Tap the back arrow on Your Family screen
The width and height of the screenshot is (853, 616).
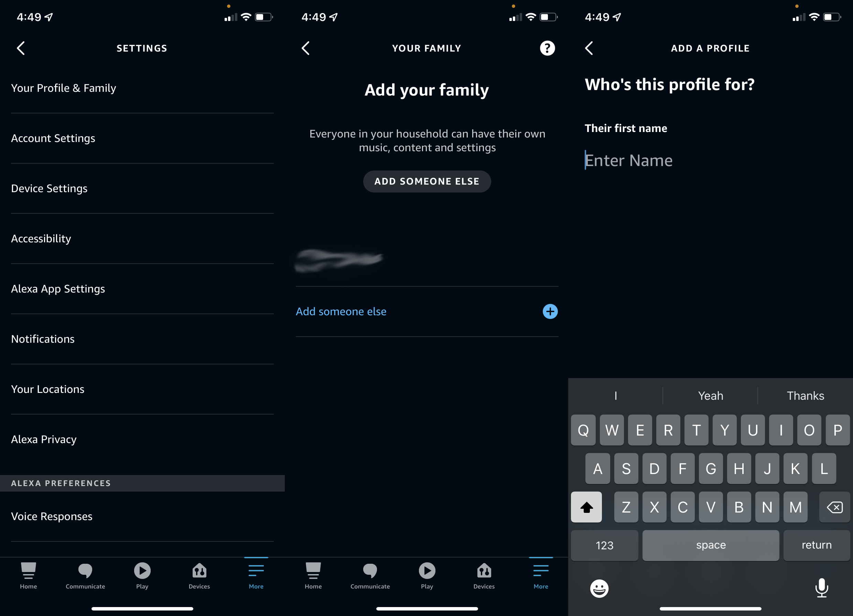(x=307, y=48)
